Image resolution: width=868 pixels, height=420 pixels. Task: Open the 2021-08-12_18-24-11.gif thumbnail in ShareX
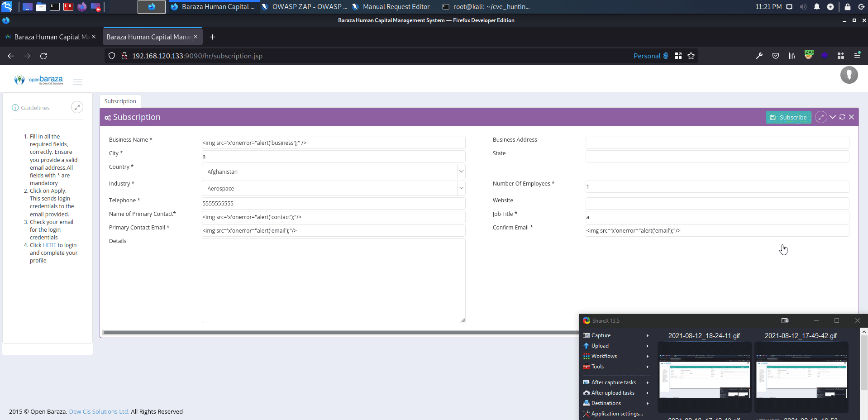coord(704,377)
